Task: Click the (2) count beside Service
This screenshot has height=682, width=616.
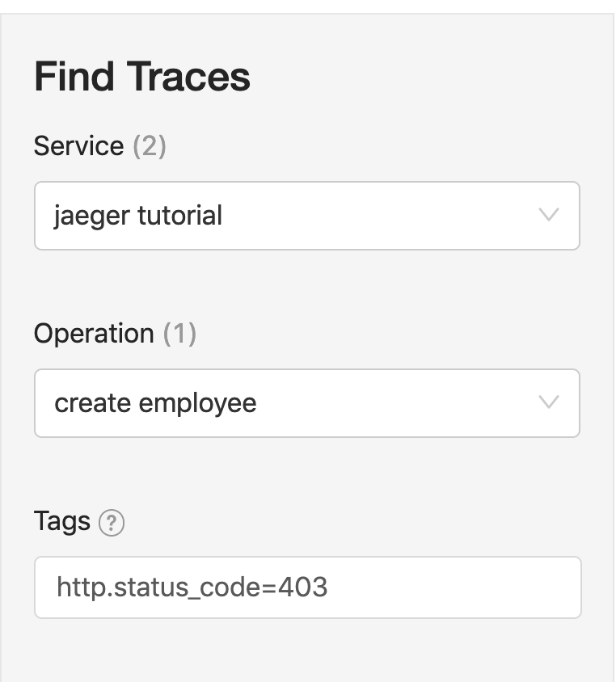Action: tap(150, 146)
